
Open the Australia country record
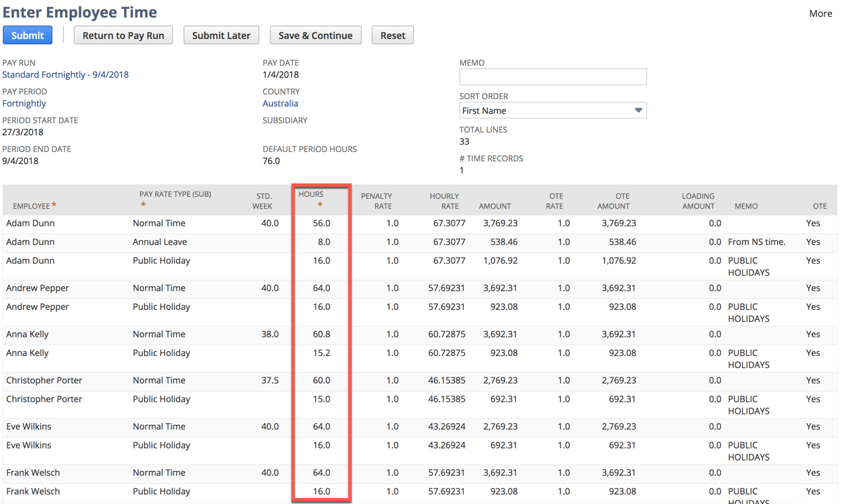[x=280, y=103]
